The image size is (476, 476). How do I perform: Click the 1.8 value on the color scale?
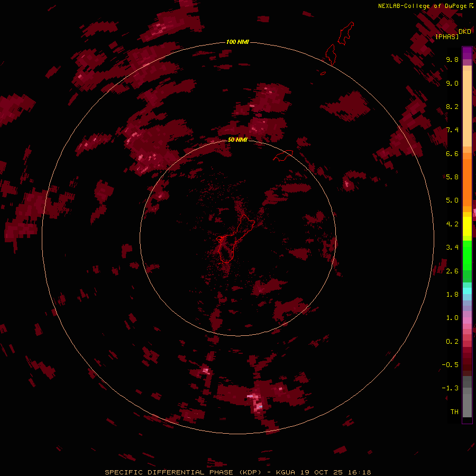tap(452, 294)
